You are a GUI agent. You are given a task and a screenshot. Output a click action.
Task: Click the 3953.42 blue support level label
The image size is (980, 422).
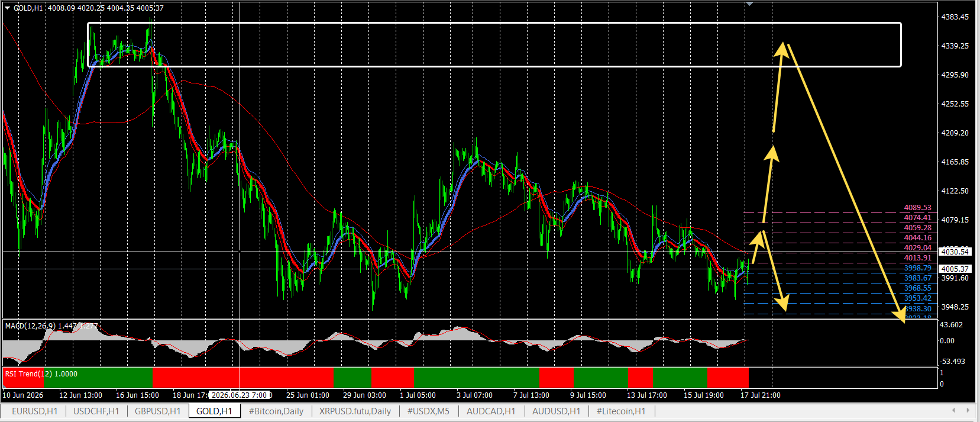917,298
